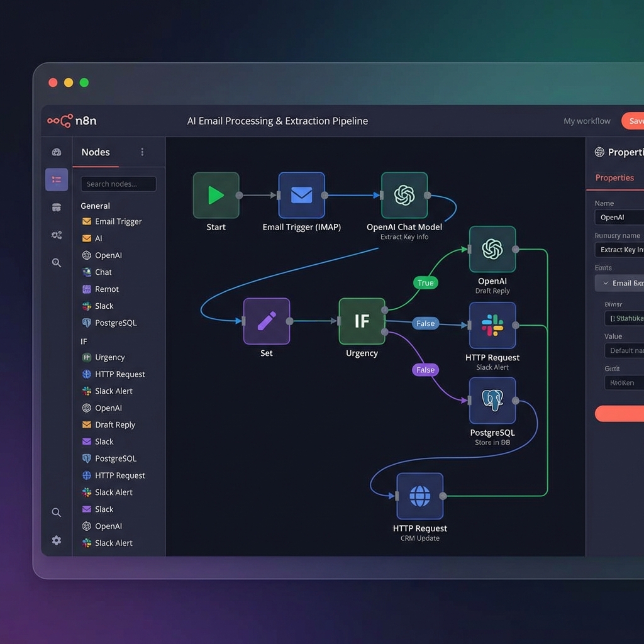Click the OpenAI Chat Model node
This screenshot has height=644, width=644.
click(x=404, y=195)
